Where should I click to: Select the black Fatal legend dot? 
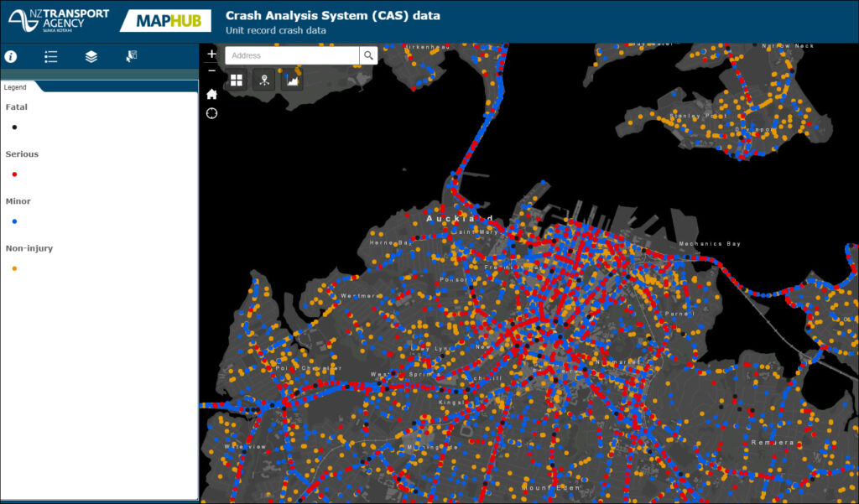pyautogui.click(x=14, y=127)
